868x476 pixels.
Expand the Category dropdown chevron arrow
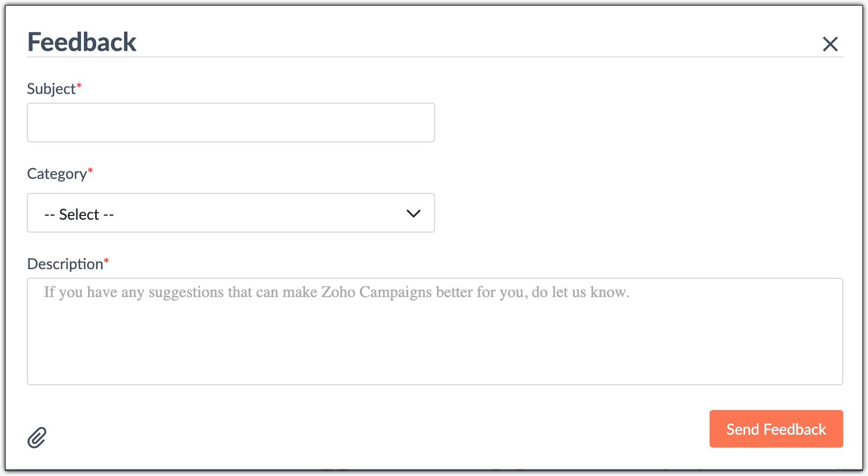413,213
